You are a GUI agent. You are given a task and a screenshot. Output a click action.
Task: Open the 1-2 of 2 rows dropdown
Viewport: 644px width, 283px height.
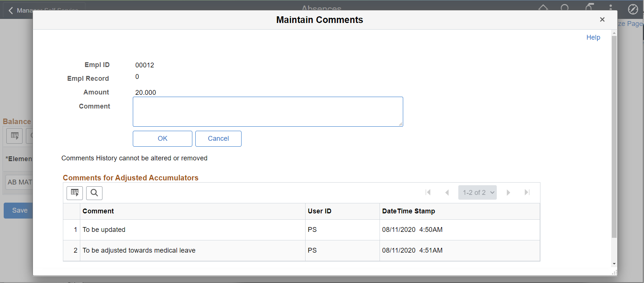pyautogui.click(x=478, y=193)
